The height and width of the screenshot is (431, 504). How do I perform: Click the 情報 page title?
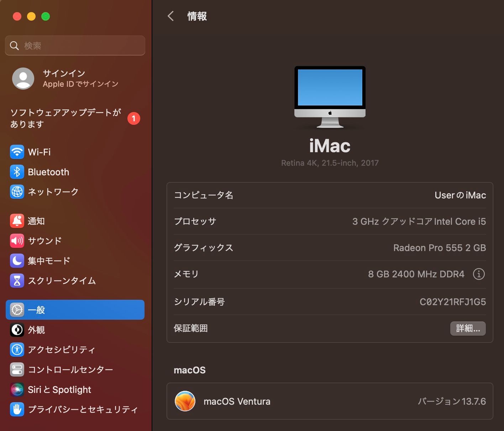pos(197,16)
